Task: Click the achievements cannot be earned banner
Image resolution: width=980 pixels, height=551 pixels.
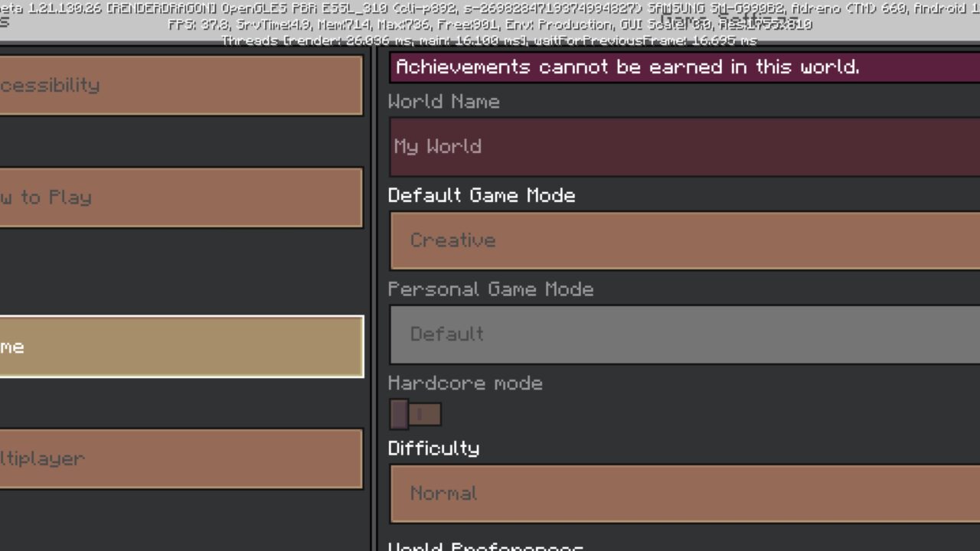Action: tap(684, 67)
